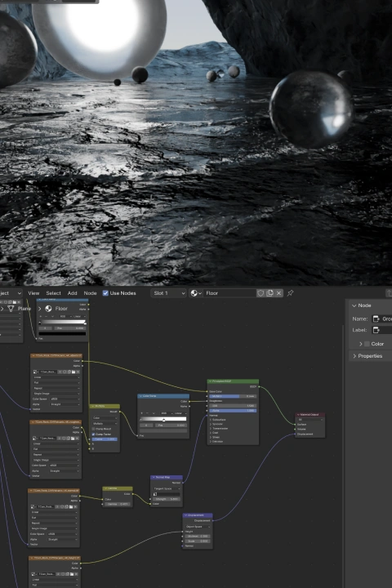The image size is (392, 588).
Task: Click Factor slider in Multiply node
Action: [105, 439]
